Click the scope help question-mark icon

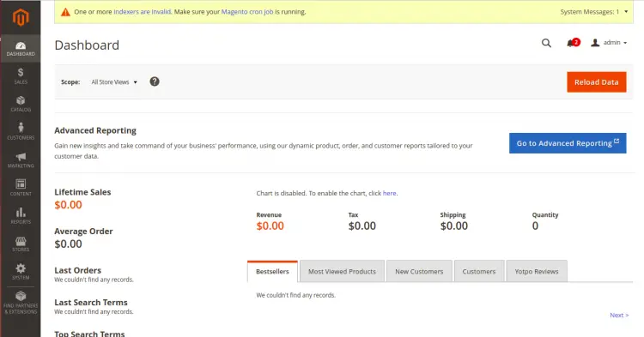(155, 81)
